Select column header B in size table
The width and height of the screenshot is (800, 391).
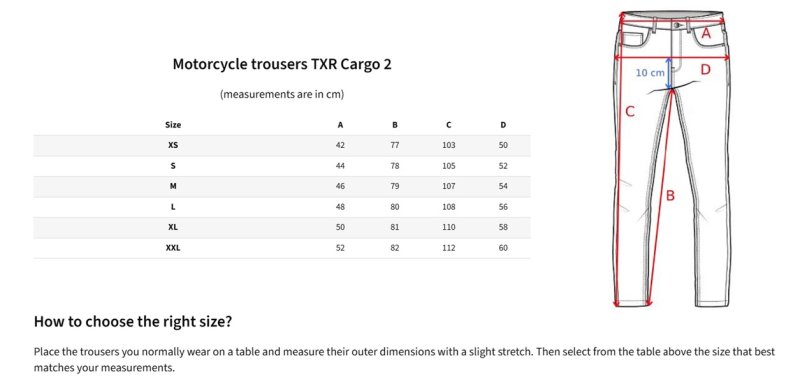pyautogui.click(x=395, y=125)
